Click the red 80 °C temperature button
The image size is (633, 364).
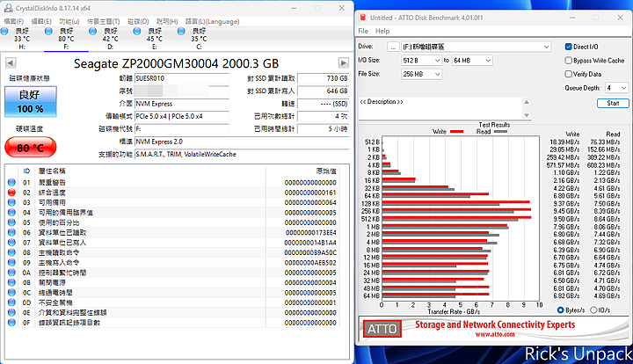[30, 148]
